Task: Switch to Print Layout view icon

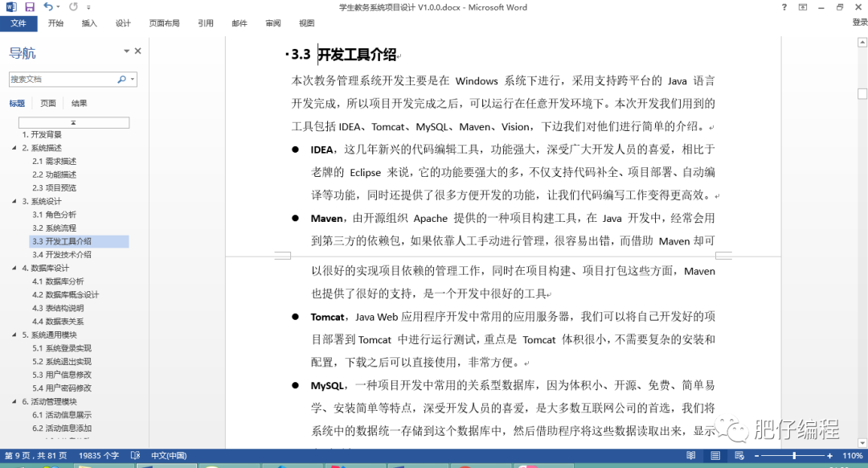Action: 715,456
